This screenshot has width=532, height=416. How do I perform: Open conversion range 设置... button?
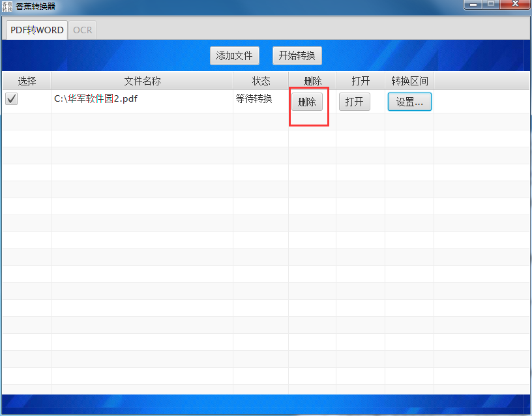pyautogui.click(x=409, y=102)
